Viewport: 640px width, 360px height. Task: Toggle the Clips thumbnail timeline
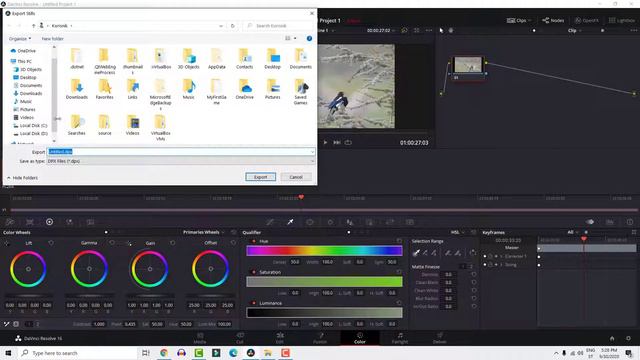click(x=519, y=20)
